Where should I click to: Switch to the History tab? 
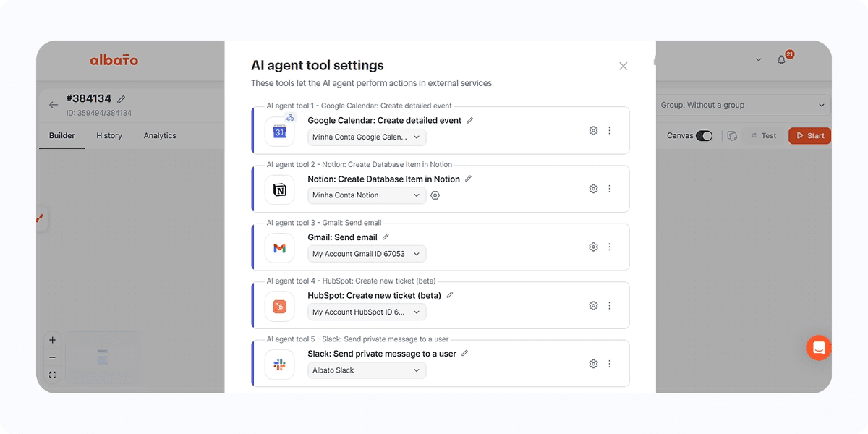pos(109,135)
